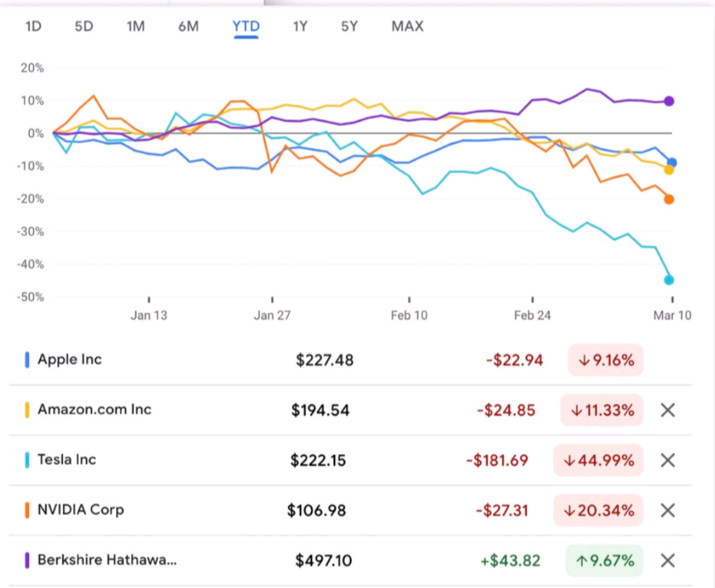Remove Berkshire Hathaway with X icon

[669, 561]
